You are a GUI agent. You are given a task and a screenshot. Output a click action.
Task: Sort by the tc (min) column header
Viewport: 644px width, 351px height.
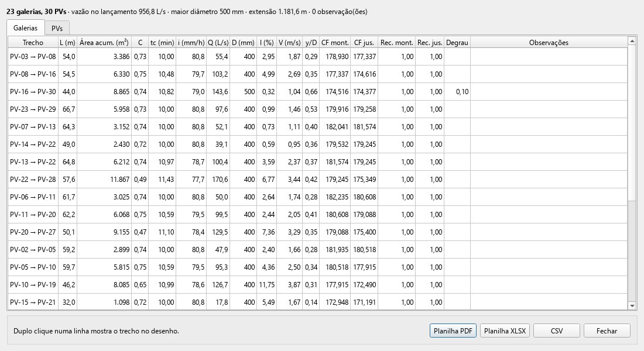162,42
